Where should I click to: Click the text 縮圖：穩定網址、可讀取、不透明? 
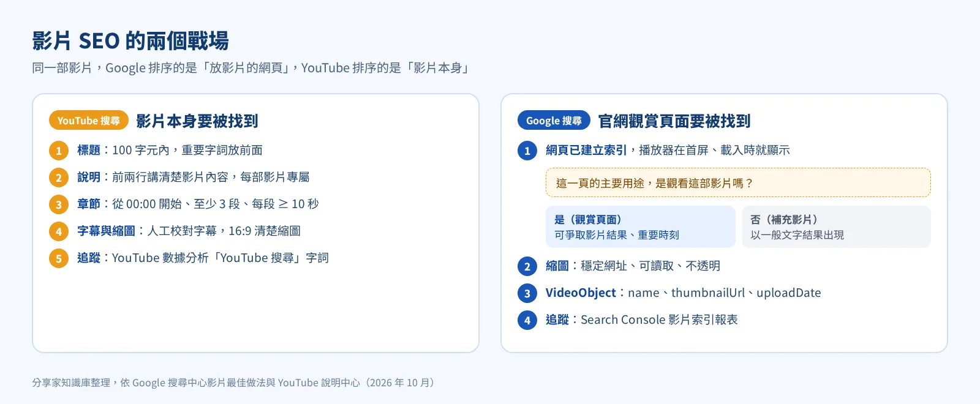click(x=633, y=266)
